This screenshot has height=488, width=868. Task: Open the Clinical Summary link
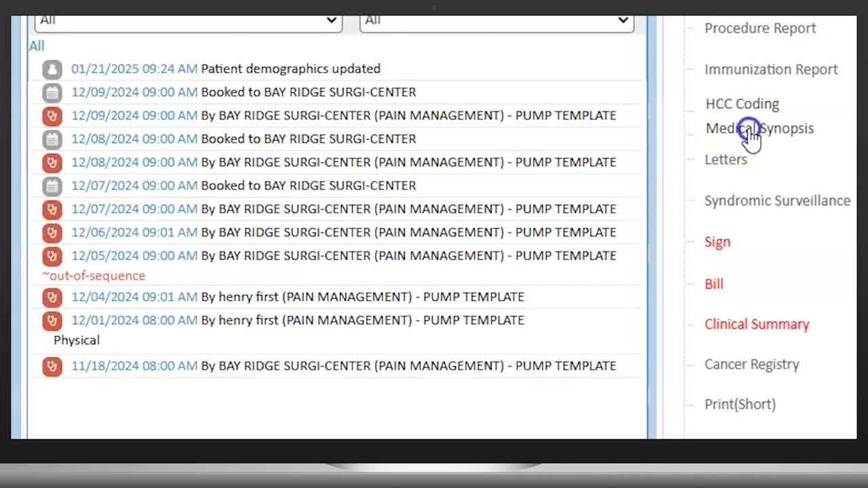coord(756,324)
